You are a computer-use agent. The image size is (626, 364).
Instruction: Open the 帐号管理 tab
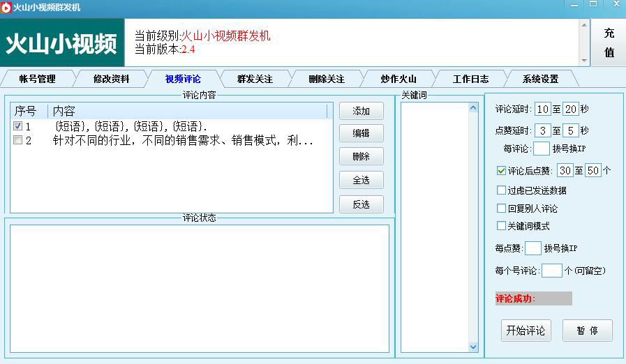[37, 79]
